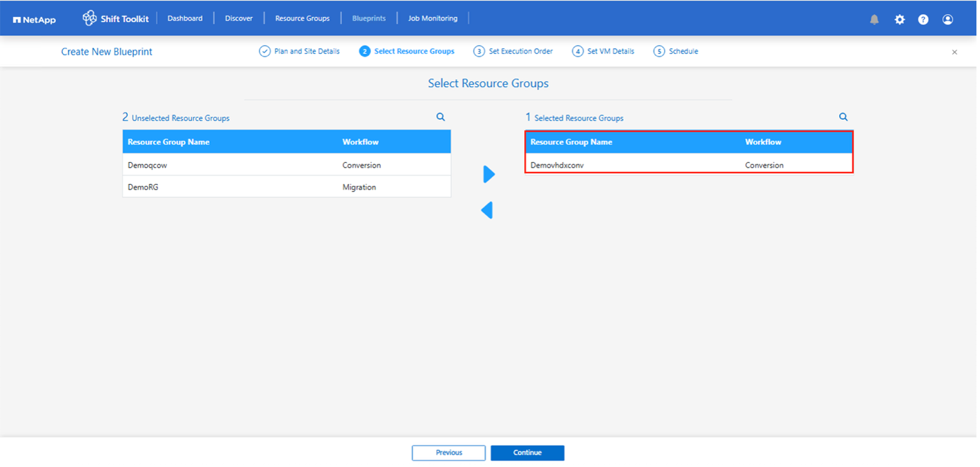Select the Demovhdxconv selected row
The image size is (980, 467).
688,165
